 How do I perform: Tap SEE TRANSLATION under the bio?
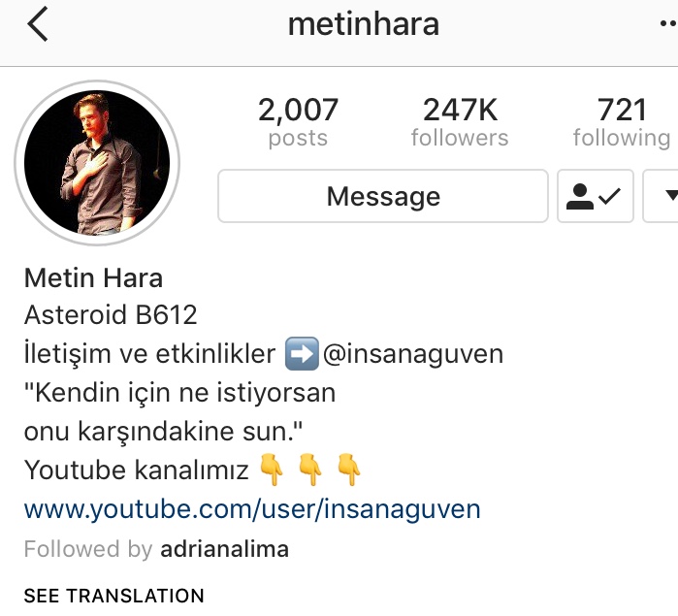pyautogui.click(x=114, y=596)
